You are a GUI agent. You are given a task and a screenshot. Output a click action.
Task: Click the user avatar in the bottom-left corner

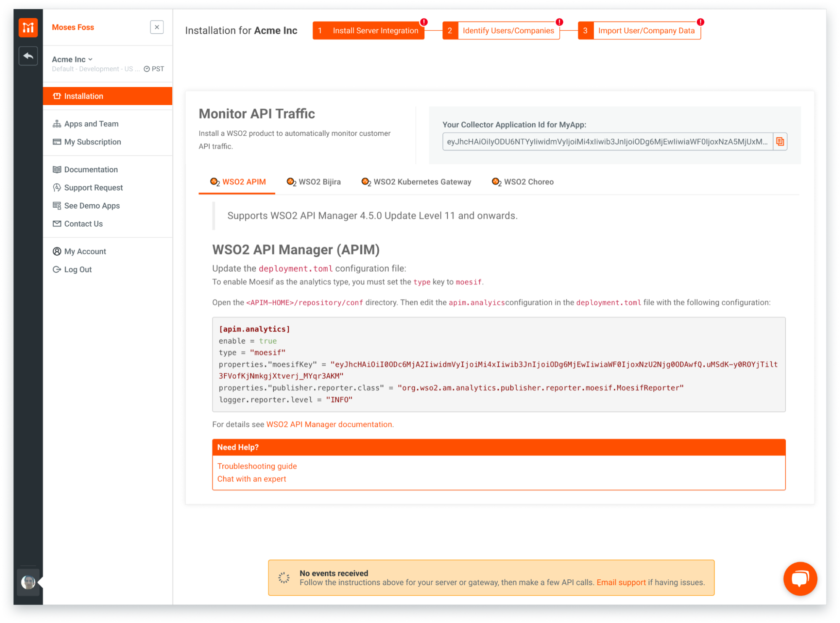pyautogui.click(x=28, y=583)
